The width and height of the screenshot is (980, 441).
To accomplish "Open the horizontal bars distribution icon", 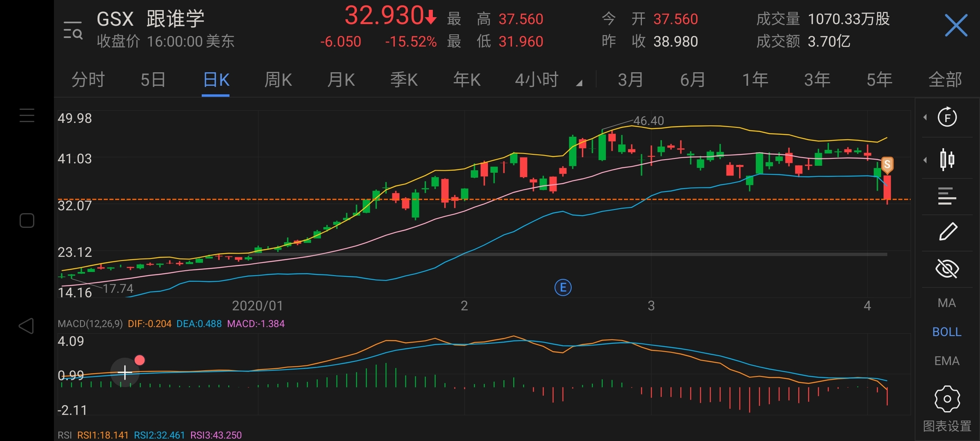I will (x=947, y=196).
